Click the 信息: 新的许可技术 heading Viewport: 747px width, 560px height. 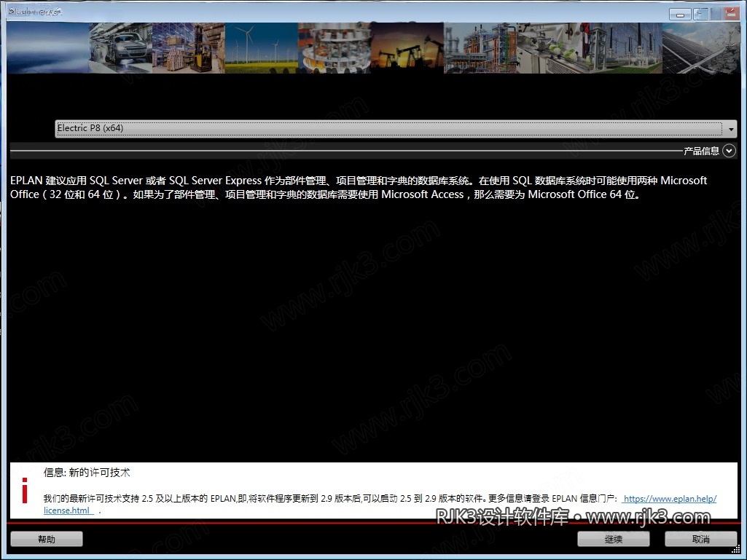pyautogui.click(x=87, y=473)
